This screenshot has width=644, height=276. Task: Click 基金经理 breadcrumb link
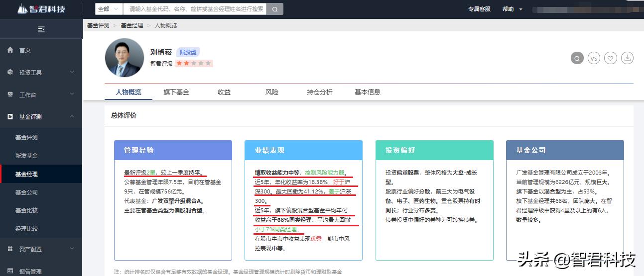click(132, 25)
